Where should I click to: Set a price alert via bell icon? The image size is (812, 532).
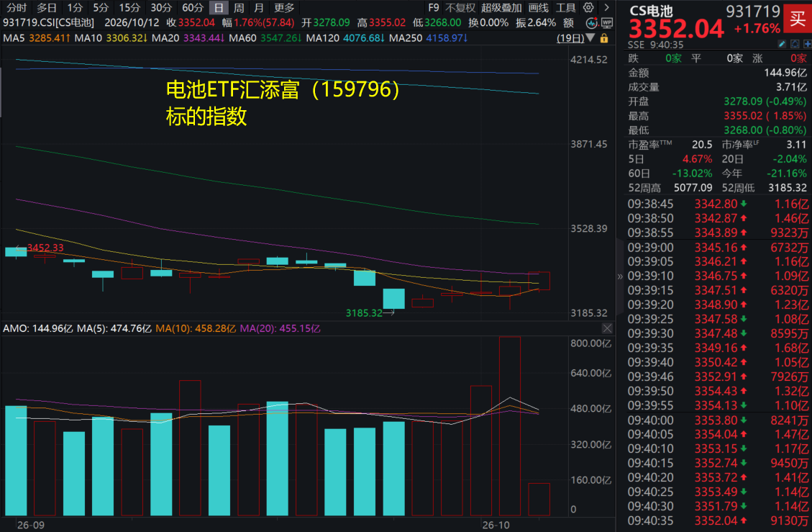[795, 45]
